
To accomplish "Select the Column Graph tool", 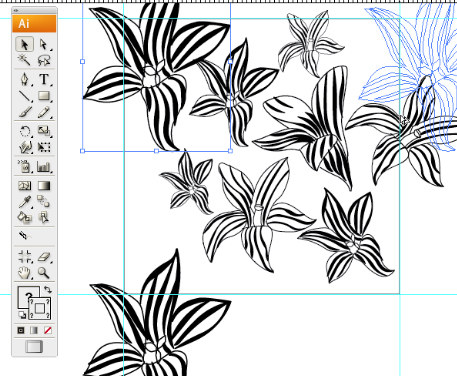I will pos(44,166).
